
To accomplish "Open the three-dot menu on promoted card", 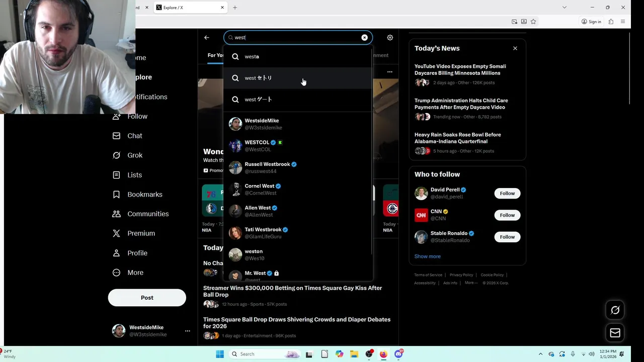I will tap(389, 72).
